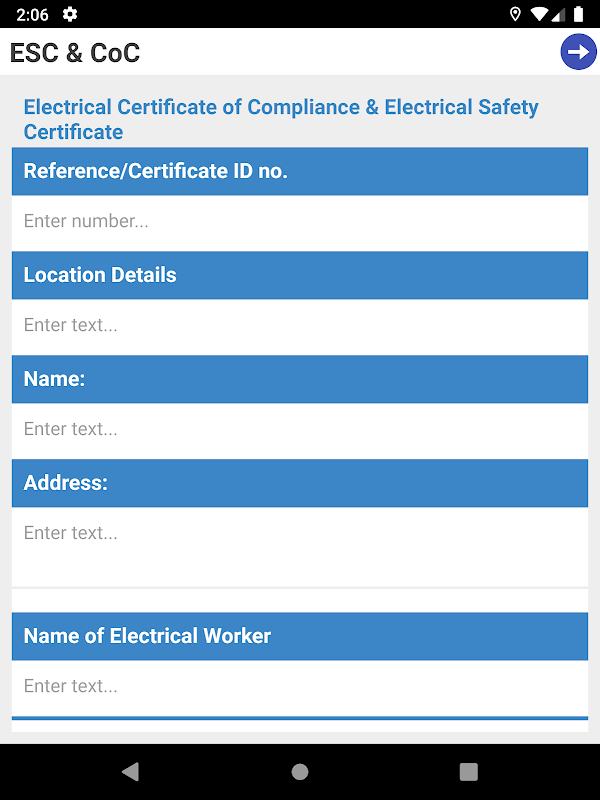
Task: Tap the Wi-Fi signal status icon
Action: (539, 14)
